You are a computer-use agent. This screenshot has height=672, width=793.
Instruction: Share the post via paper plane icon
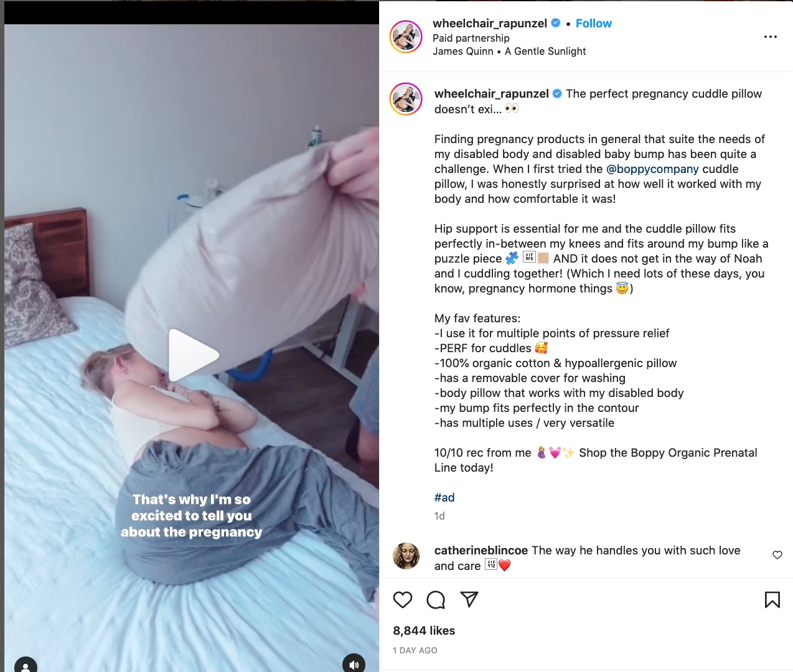click(469, 599)
